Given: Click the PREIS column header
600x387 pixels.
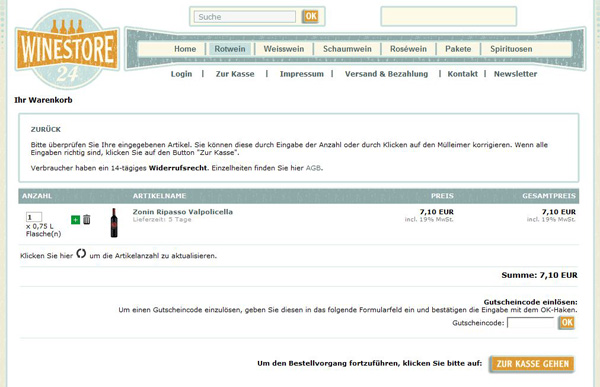Looking at the screenshot, I should click(x=442, y=196).
